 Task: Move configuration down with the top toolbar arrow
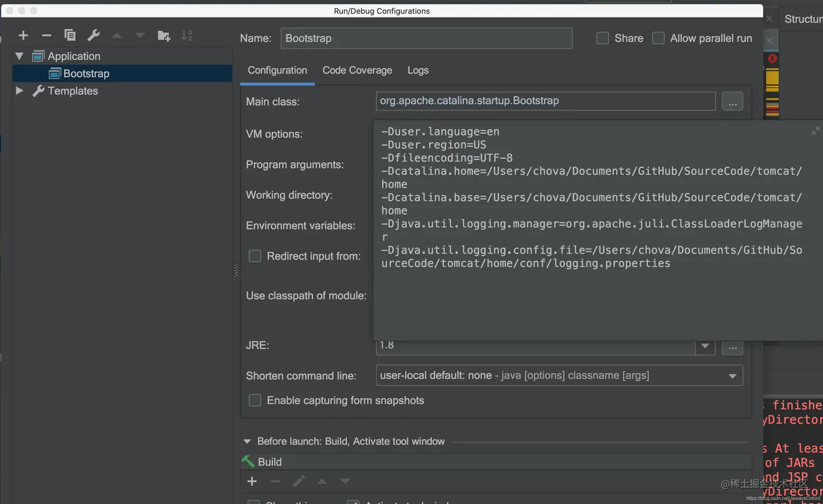(140, 35)
